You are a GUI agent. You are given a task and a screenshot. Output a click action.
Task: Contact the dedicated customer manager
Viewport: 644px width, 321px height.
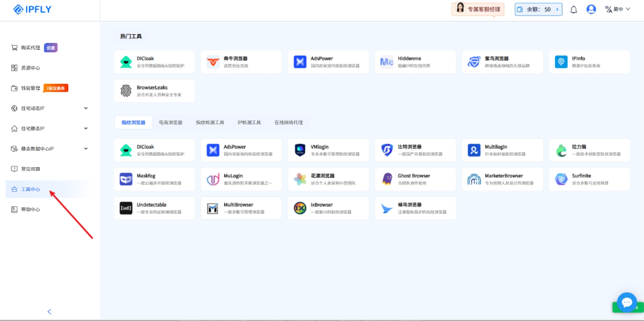[x=478, y=9]
